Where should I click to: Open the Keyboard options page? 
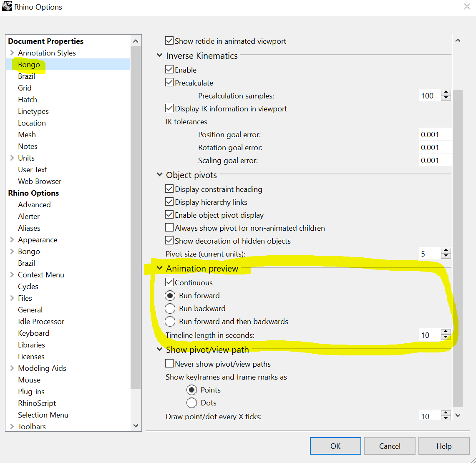tap(33, 333)
